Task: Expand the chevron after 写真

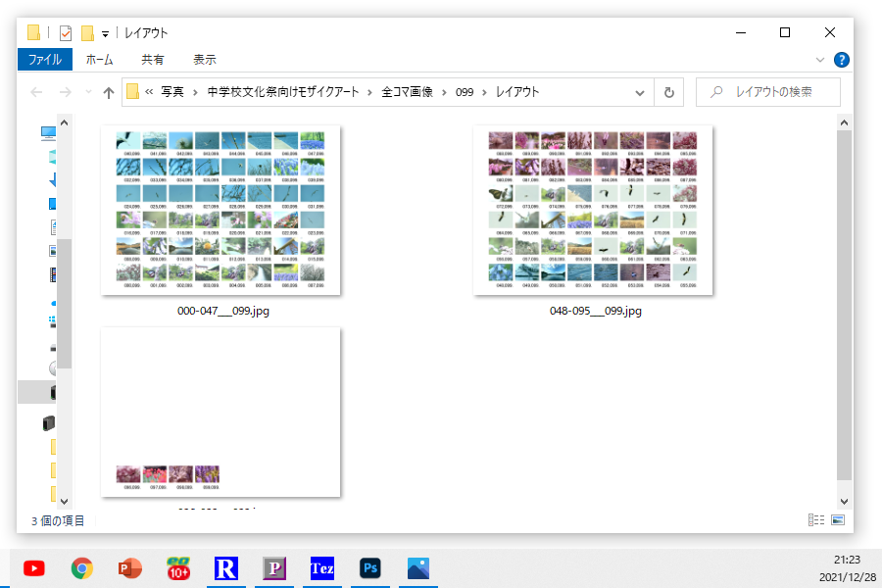Action: point(195,92)
